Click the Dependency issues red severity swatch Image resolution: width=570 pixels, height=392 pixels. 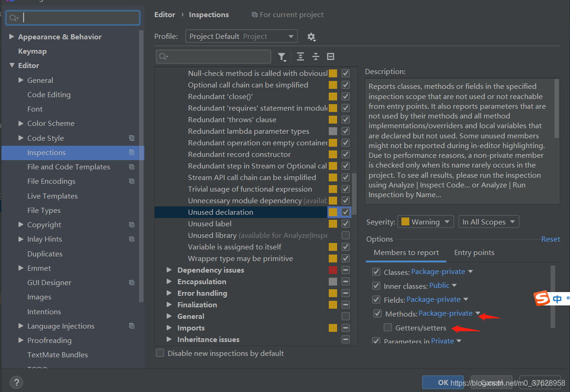332,270
